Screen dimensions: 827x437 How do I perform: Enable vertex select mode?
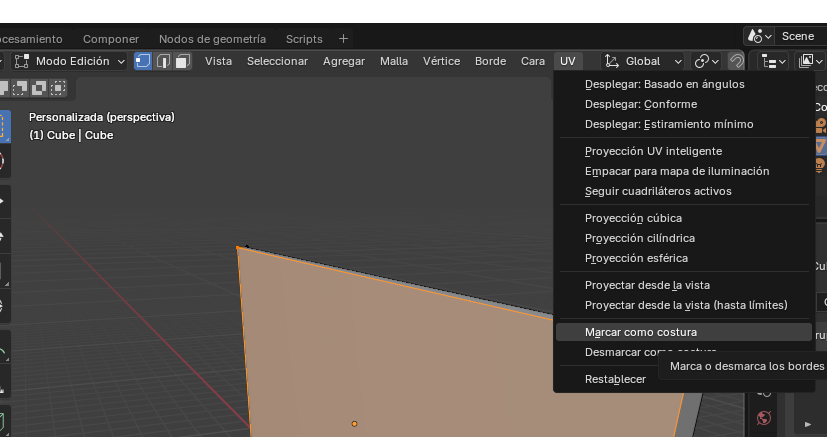143,61
